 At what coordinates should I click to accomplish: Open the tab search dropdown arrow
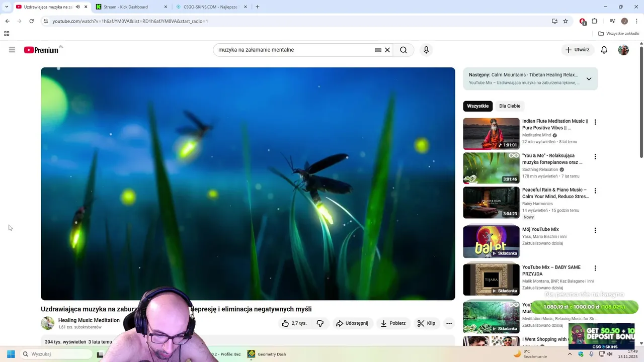coord(7,7)
